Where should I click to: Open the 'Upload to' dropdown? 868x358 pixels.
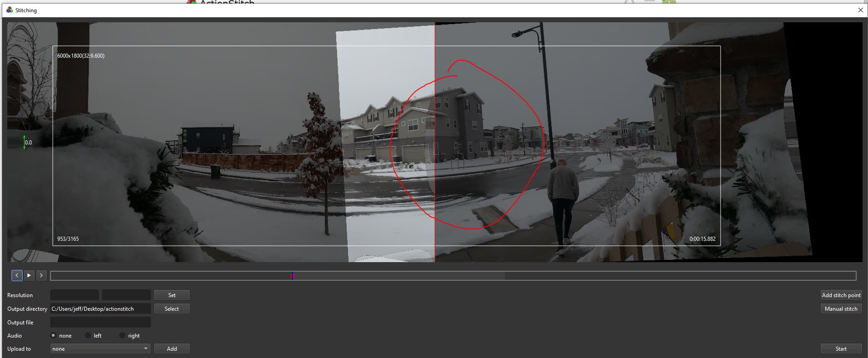click(x=100, y=349)
